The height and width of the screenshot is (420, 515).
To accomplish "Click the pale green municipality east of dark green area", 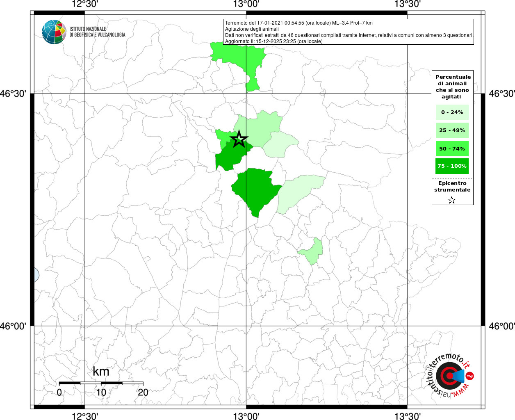I will coord(299,193).
